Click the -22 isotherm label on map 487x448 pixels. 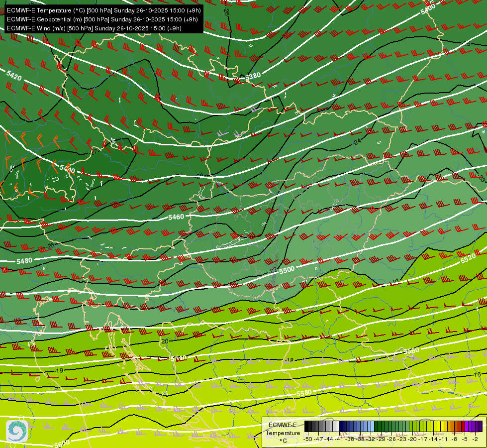coord(273,271)
